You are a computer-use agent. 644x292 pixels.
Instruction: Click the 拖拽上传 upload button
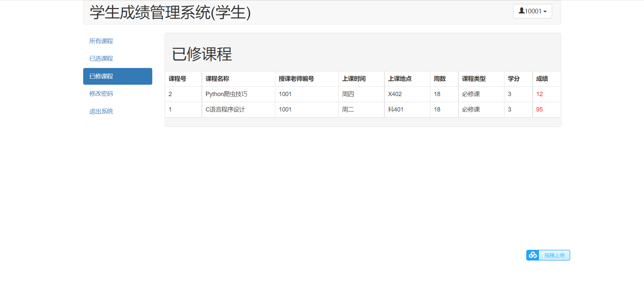tap(554, 255)
